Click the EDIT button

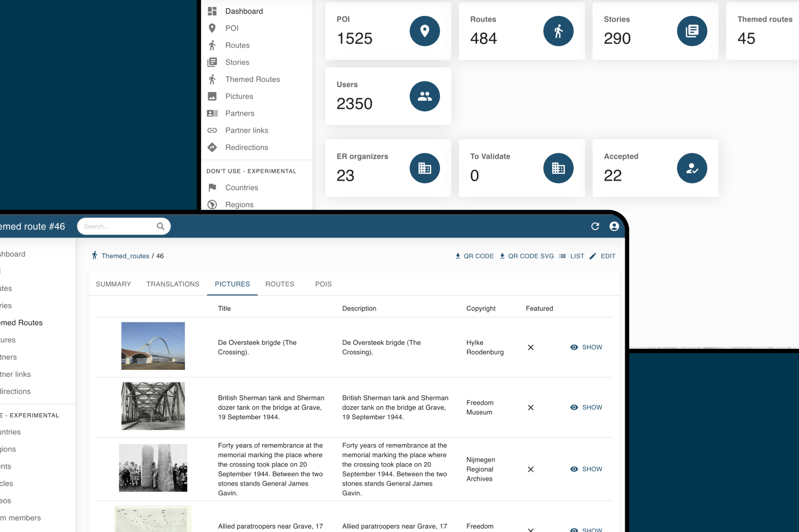(x=602, y=256)
